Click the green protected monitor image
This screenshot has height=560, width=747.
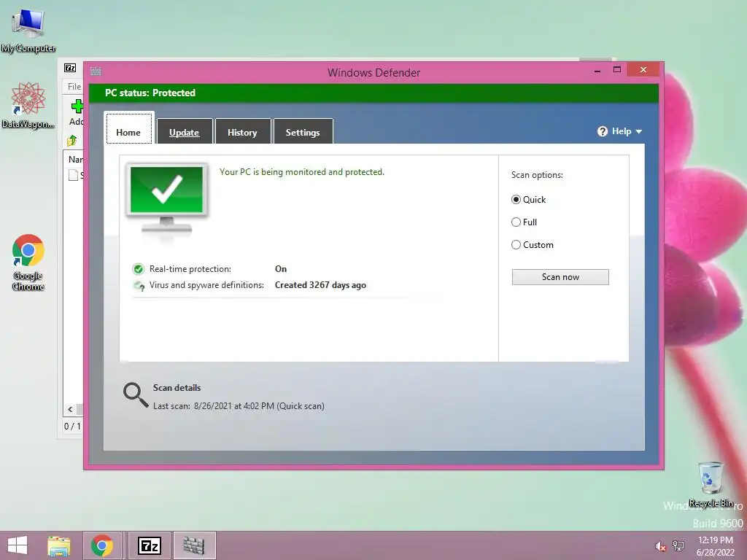coord(167,199)
